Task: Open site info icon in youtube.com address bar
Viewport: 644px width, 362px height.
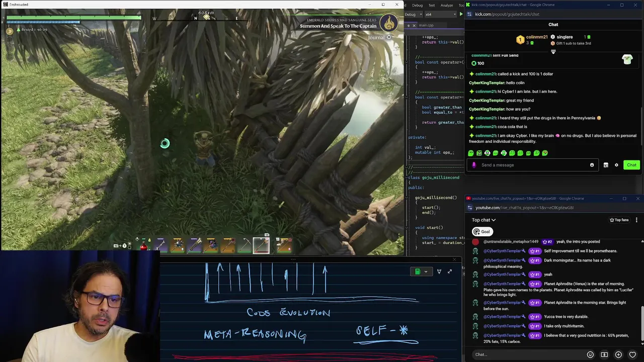Action: (x=470, y=208)
